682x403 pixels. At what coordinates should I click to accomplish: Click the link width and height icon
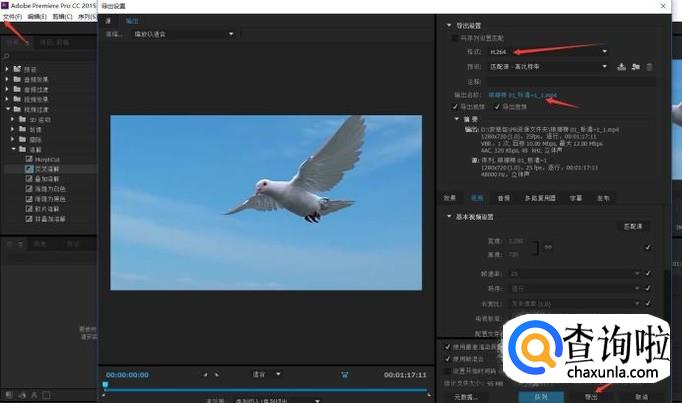[x=547, y=247]
